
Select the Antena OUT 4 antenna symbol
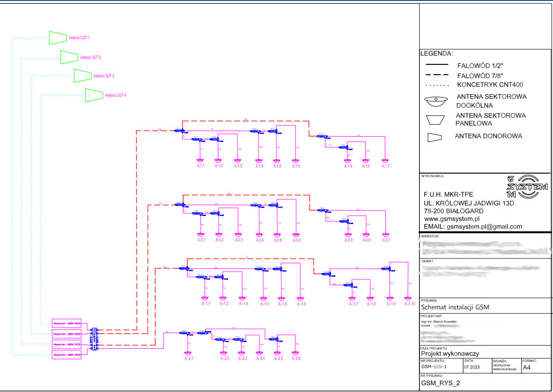tap(94, 95)
